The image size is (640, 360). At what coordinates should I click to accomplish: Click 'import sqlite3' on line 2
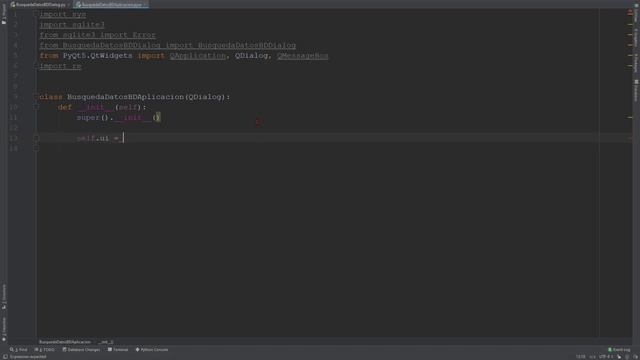point(72,24)
